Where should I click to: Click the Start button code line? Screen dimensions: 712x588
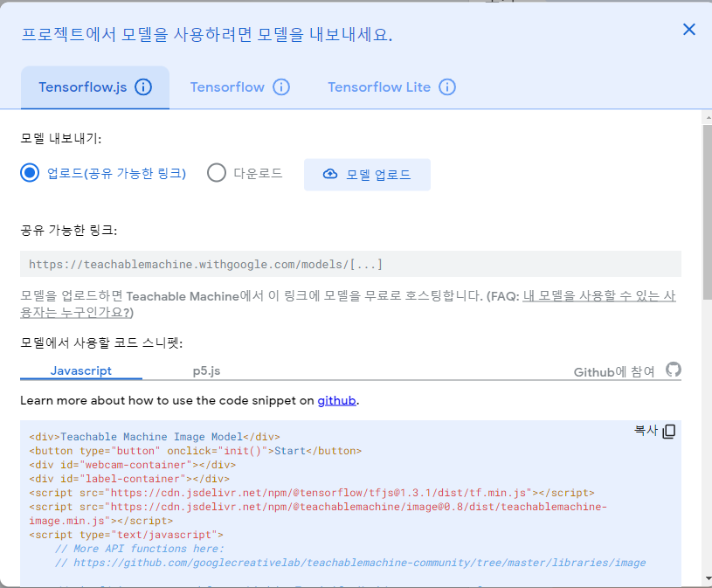tap(196, 451)
